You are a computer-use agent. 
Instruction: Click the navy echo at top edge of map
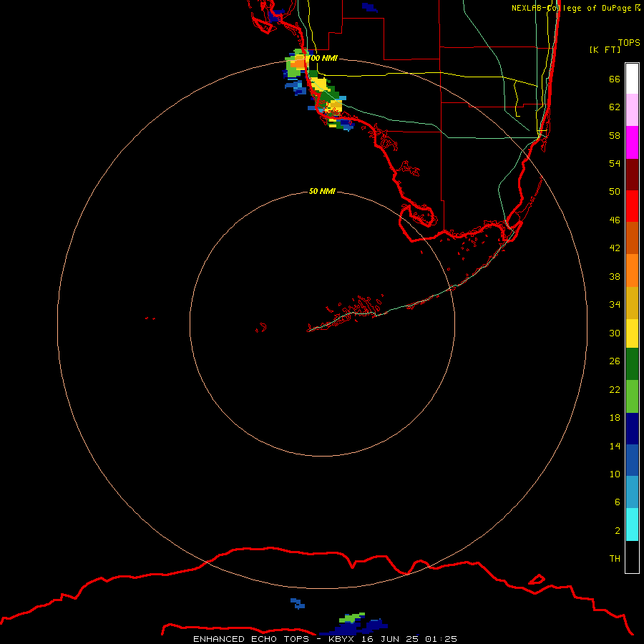coord(370,7)
